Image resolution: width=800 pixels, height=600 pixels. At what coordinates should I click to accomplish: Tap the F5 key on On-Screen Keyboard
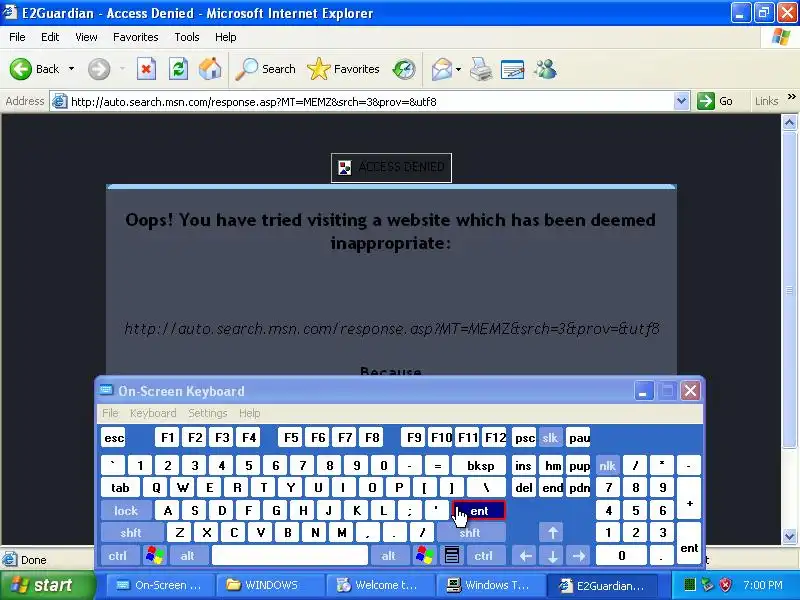pos(291,438)
